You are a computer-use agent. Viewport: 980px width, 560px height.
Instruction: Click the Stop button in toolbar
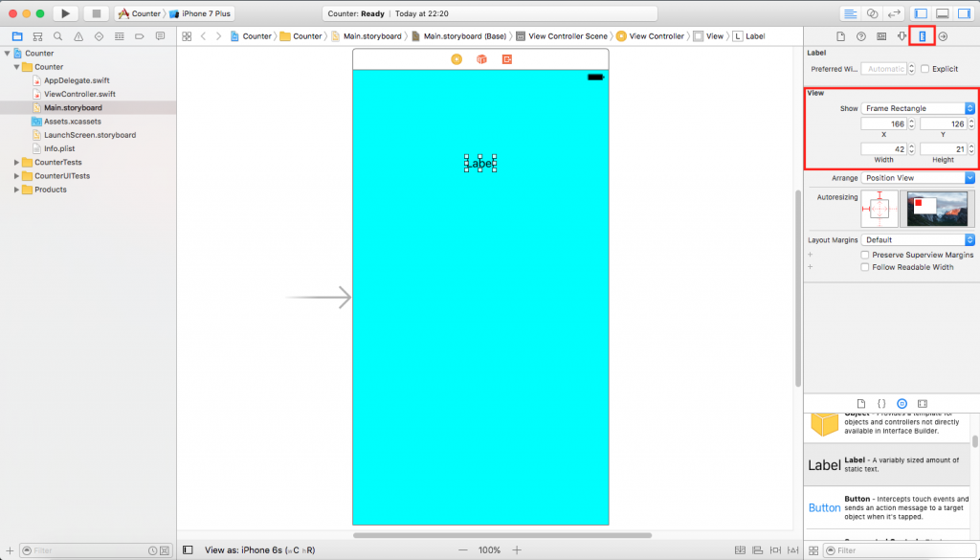pos(96,13)
